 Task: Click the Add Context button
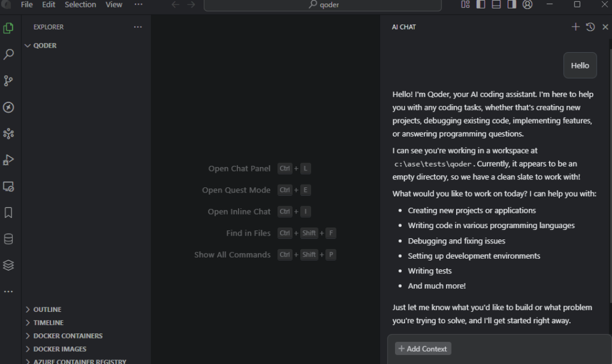(423, 349)
